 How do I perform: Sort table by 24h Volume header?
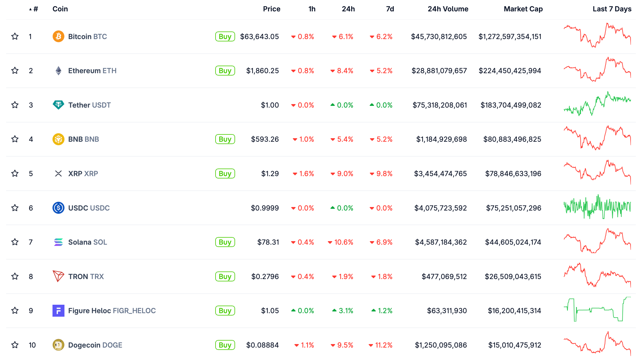pyautogui.click(x=448, y=9)
